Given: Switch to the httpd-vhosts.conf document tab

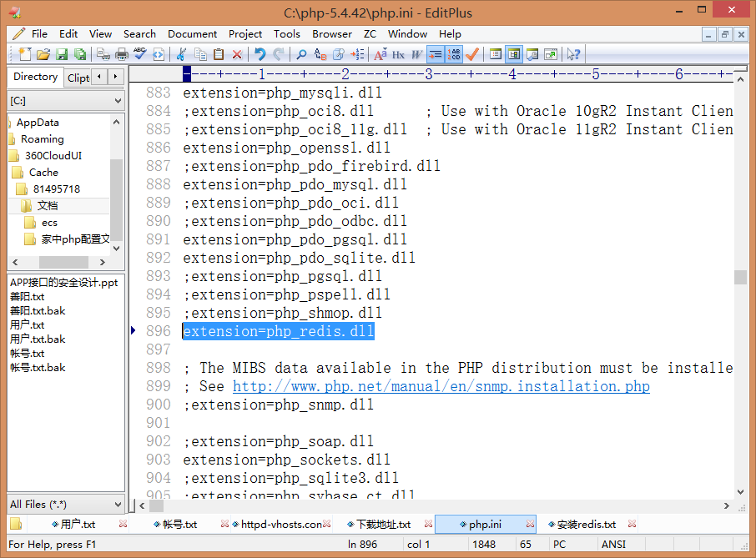Looking at the screenshot, I should click(280, 525).
